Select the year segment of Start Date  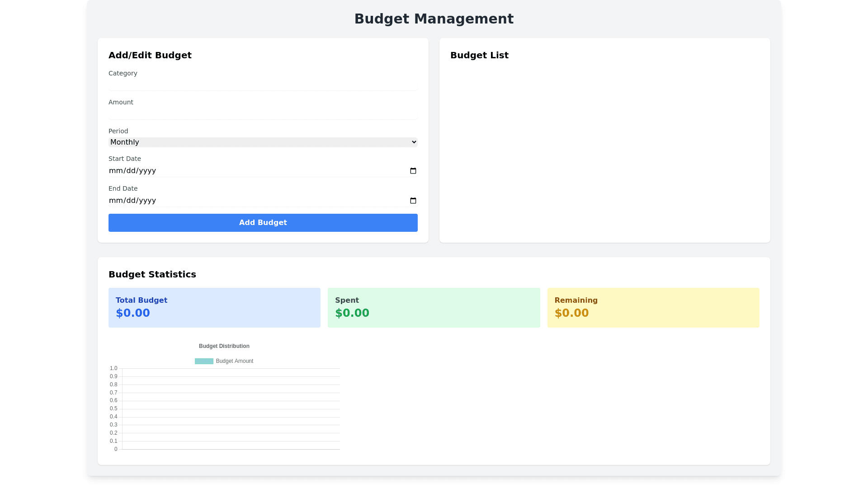[x=147, y=171]
